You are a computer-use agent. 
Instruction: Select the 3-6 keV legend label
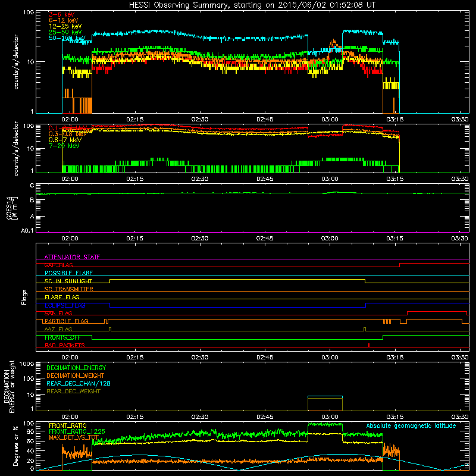tap(62, 14)
